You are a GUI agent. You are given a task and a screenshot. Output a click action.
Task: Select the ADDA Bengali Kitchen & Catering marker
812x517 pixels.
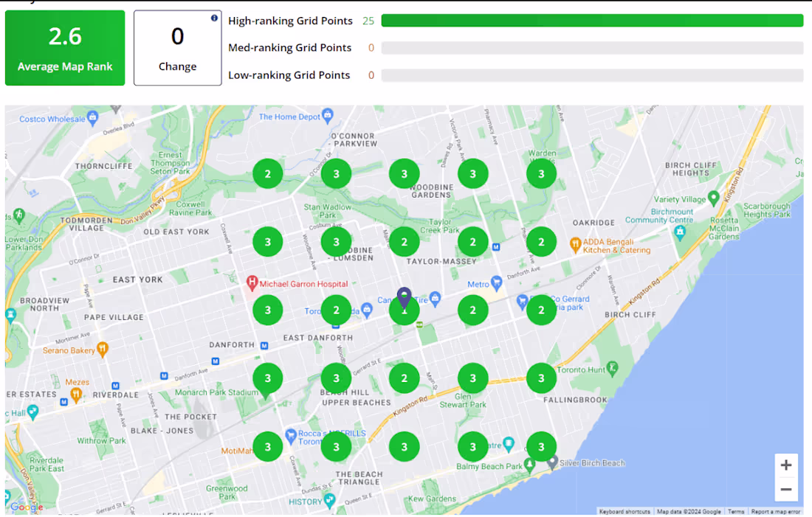coord(575,245)
